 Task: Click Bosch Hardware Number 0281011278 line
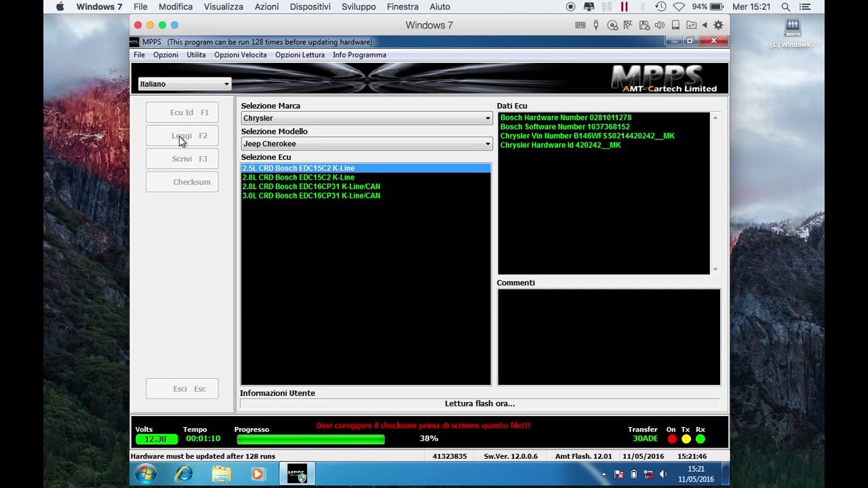(566, 118)
